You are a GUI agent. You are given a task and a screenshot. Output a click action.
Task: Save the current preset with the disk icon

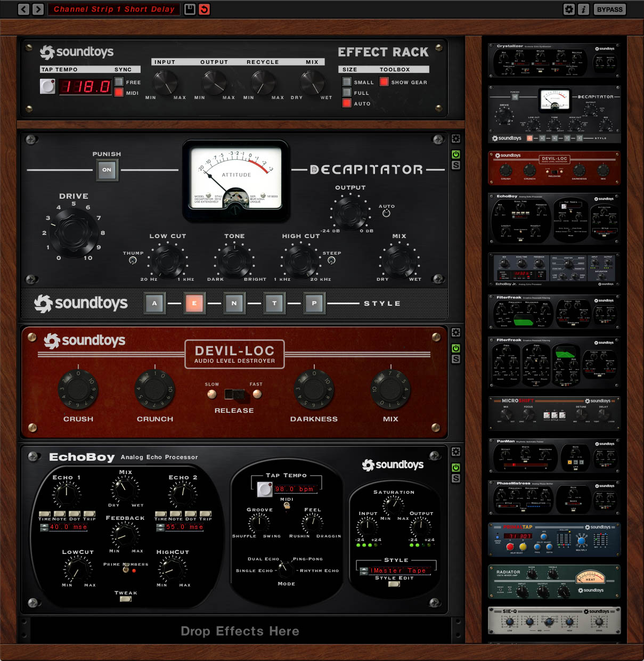click(189, 9)
